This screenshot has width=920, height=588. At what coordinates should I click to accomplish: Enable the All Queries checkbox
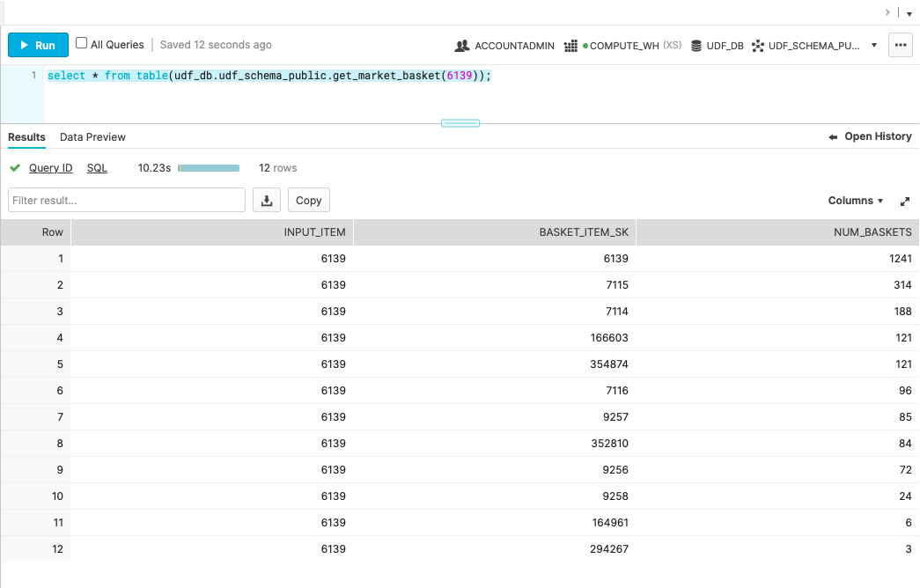pos(82,43)
